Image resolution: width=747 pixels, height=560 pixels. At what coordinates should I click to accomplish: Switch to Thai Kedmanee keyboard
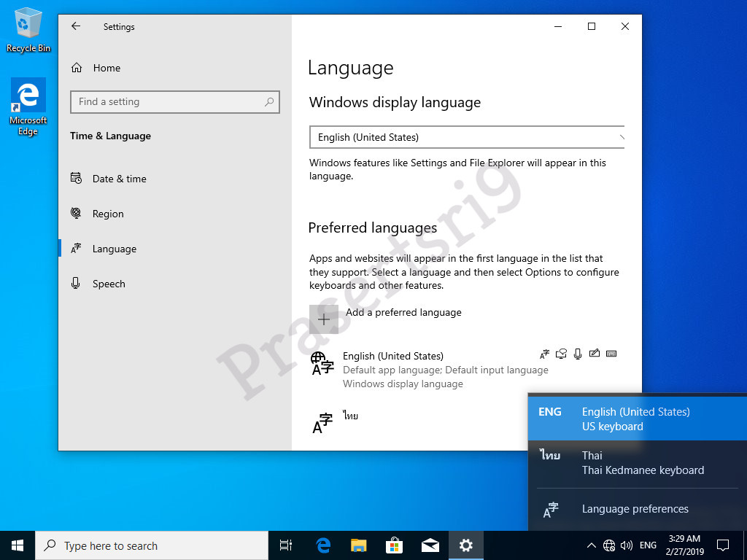point(638,462)
